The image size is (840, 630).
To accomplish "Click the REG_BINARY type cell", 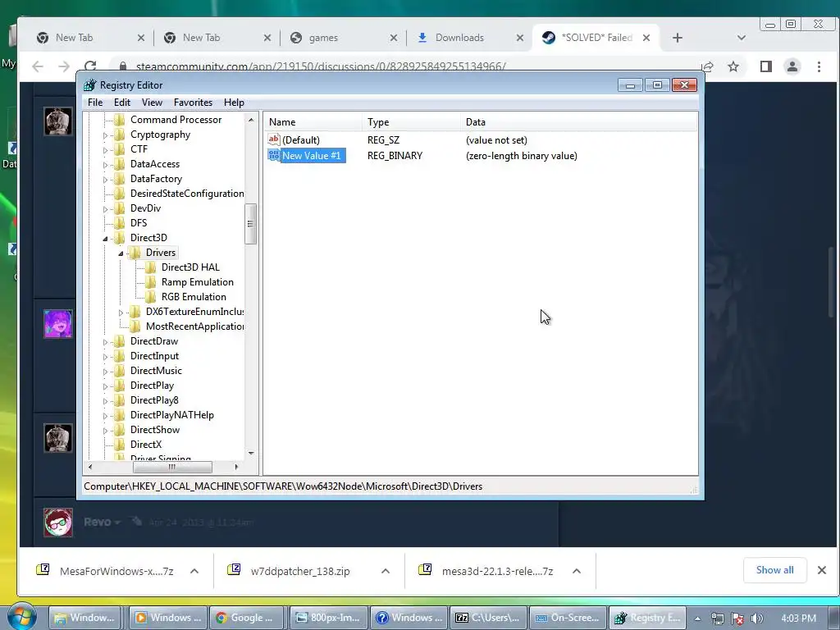I will click(x=395, y=155).
